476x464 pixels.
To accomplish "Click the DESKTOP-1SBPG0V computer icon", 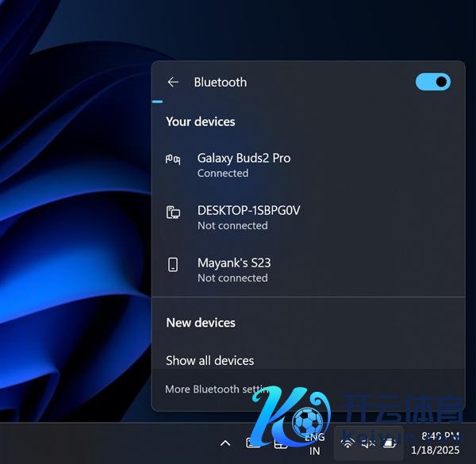I will point(173,212).
